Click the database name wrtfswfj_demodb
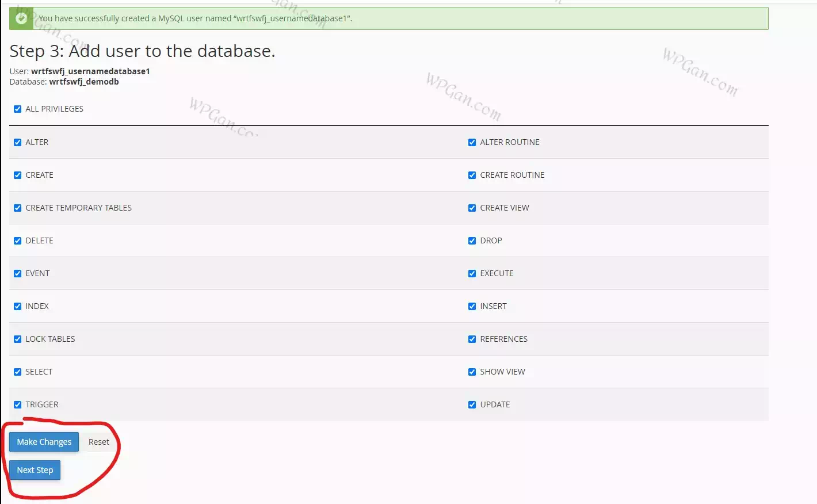 tap(84, 82)
